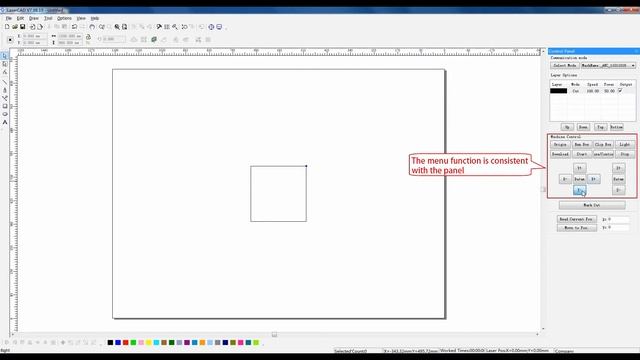640x360 pixels.
Task: Click the Y+ jog button
Action: (580, 168)
